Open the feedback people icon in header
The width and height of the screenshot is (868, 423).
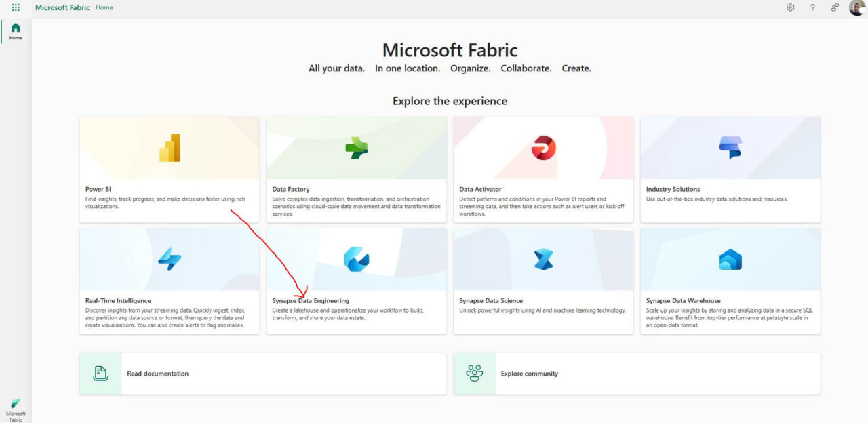point(835,7)
